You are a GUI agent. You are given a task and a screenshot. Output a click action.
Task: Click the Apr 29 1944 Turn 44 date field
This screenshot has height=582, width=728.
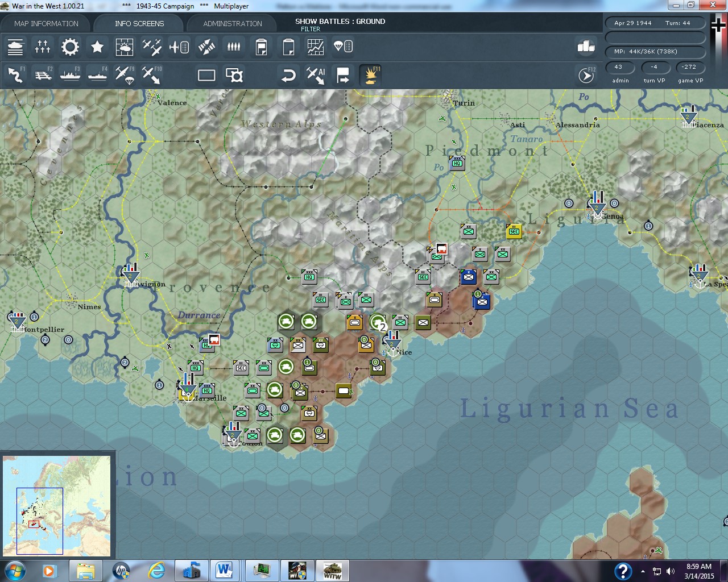654,23
